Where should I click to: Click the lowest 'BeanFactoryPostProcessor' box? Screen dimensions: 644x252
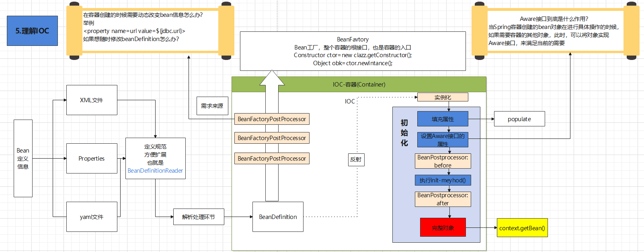(x=272, y=159)
